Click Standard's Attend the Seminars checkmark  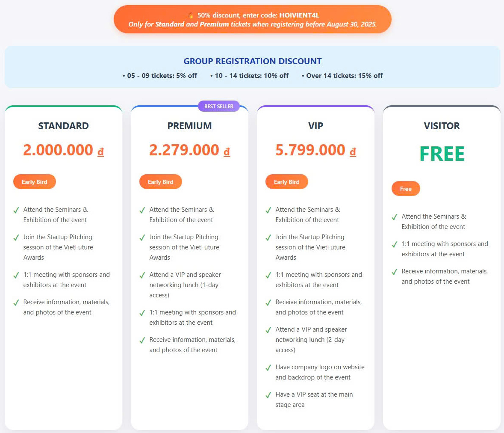pyautogui.click(x=16, y=211)
